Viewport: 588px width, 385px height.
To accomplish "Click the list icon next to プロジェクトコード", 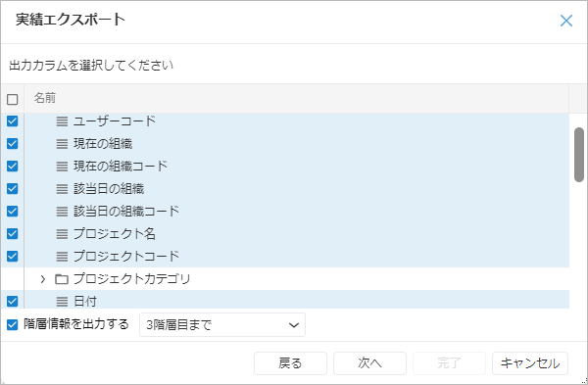I will click(x=62, y=257).
